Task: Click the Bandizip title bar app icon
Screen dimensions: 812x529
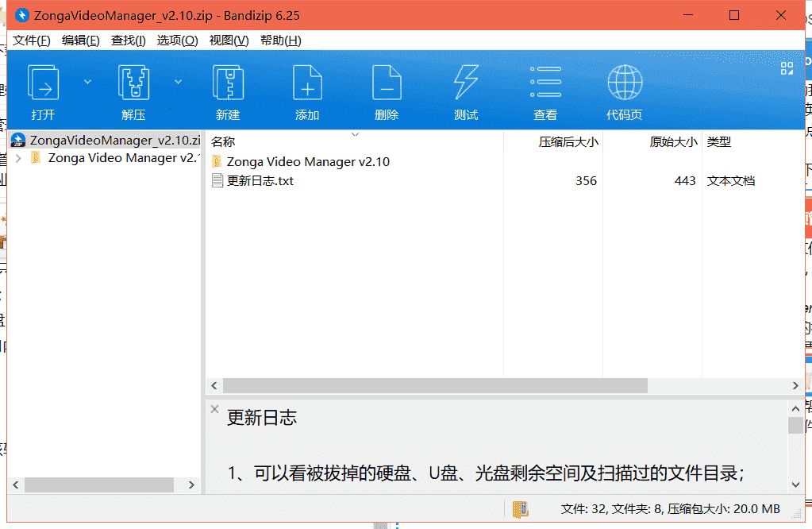Action: point(22,16)
